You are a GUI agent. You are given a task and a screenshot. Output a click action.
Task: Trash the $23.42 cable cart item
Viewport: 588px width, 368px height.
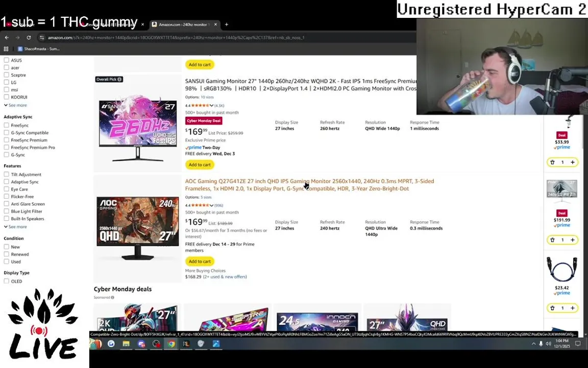click(x=552, y=308)
